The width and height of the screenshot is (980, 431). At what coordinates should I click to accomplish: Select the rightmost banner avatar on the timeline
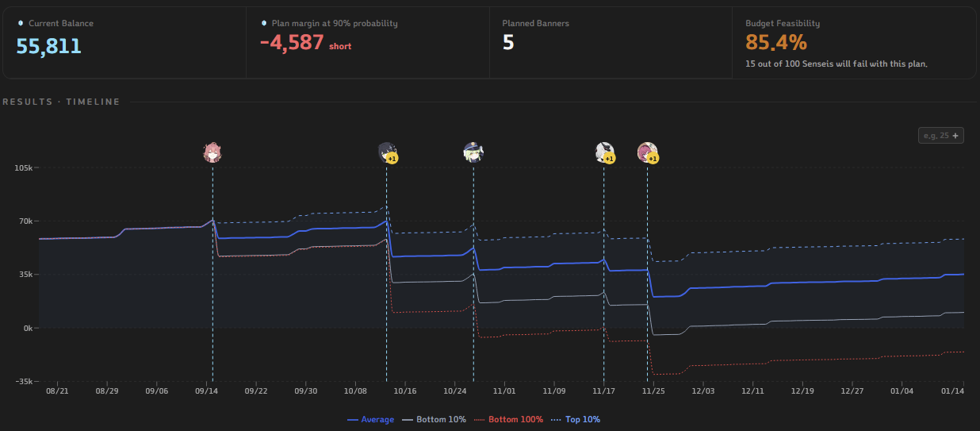(648, 152)
